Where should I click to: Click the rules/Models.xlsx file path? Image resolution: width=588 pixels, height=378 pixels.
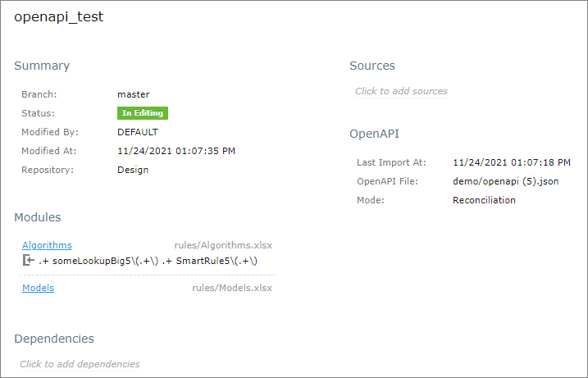(232, 288)
